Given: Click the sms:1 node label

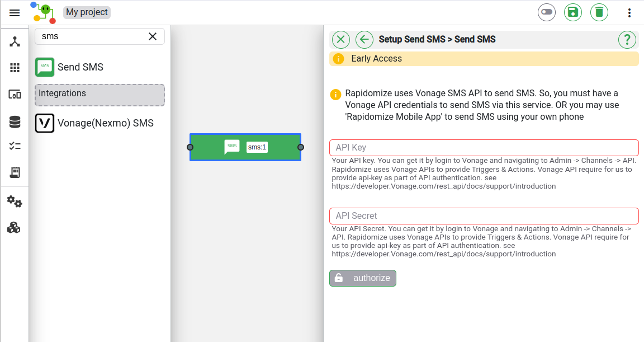Looking at the screenshot, I should pos(257,147).
